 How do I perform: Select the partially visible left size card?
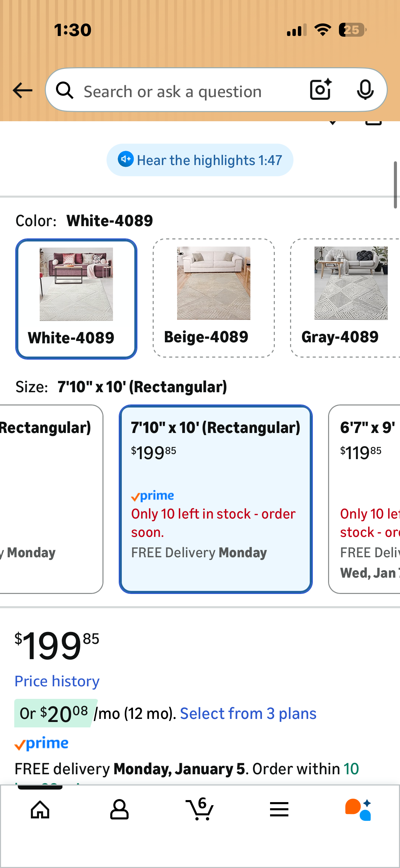coord(51,499)
